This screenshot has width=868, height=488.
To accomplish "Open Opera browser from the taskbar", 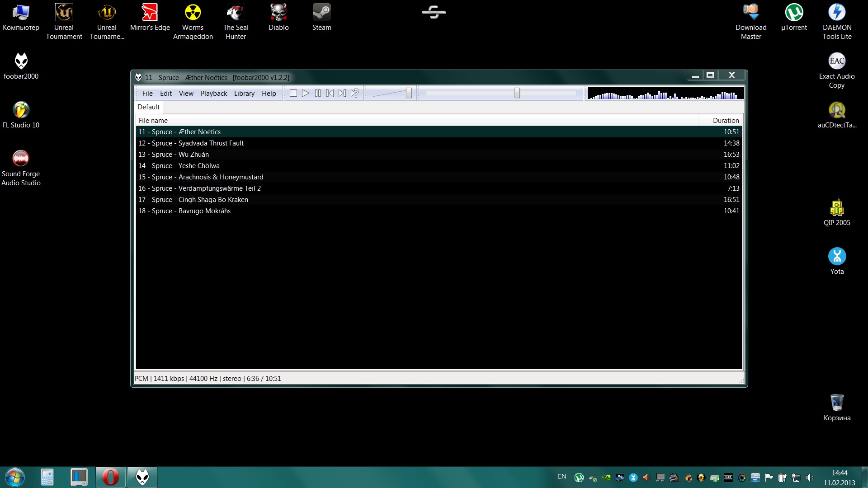I will [x=110, y=477].
